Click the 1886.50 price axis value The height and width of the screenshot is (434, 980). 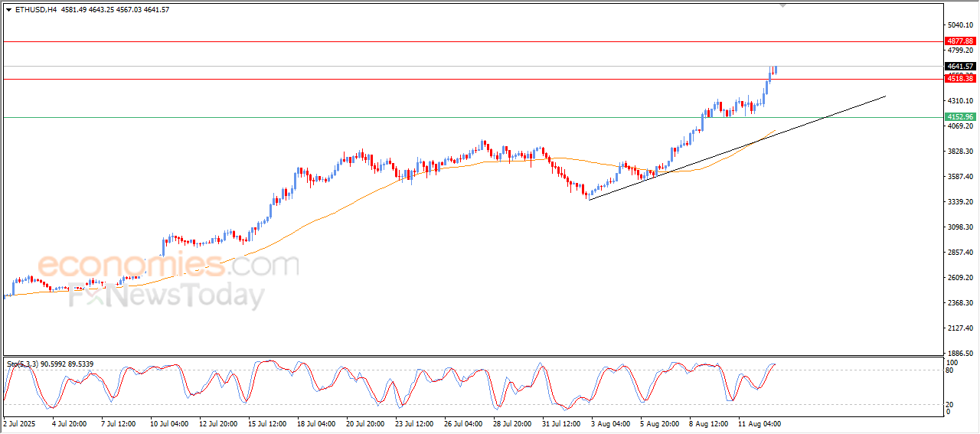(x=960, y=354)
